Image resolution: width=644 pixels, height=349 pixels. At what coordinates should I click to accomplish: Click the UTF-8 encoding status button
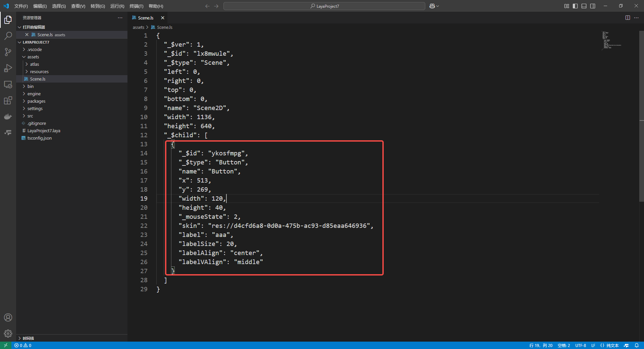pyautogui.click(x=581, y=345)
